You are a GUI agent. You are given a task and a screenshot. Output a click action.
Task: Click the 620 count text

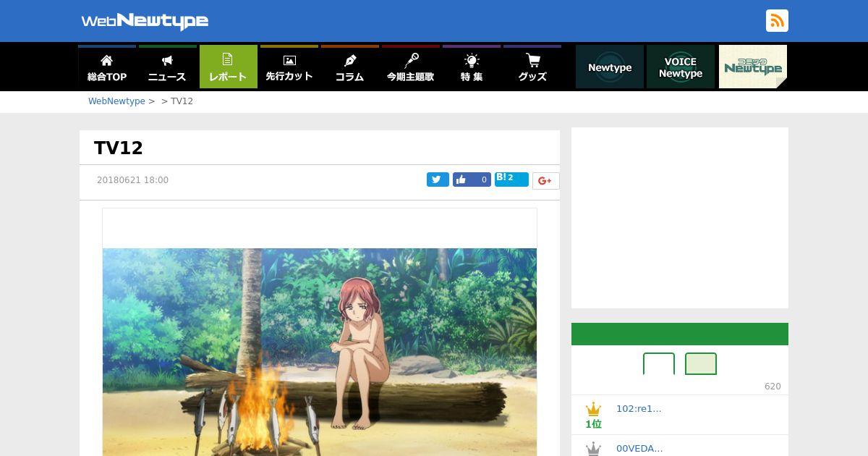(x=773, y=387)
